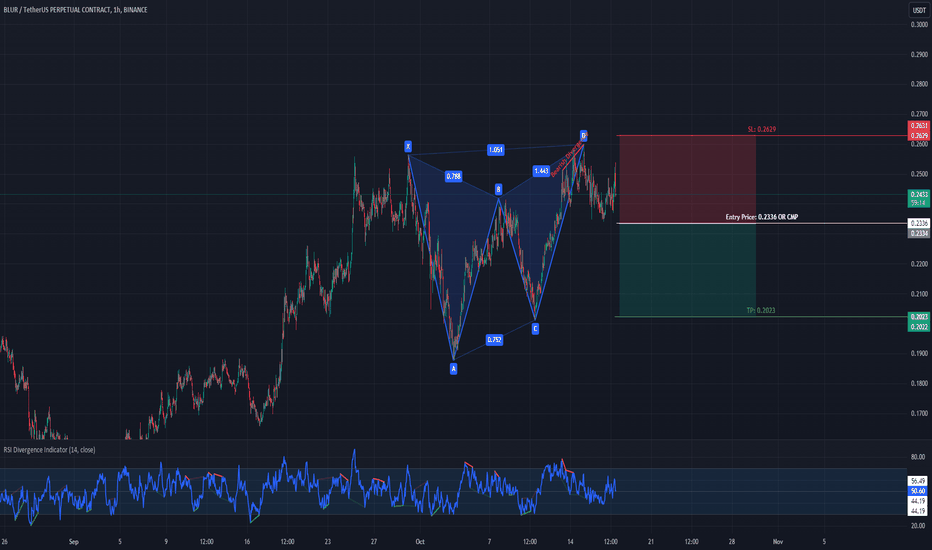Select the X point label of the harmonic pattern
932x550 pixels.
(x=408, y=146)
